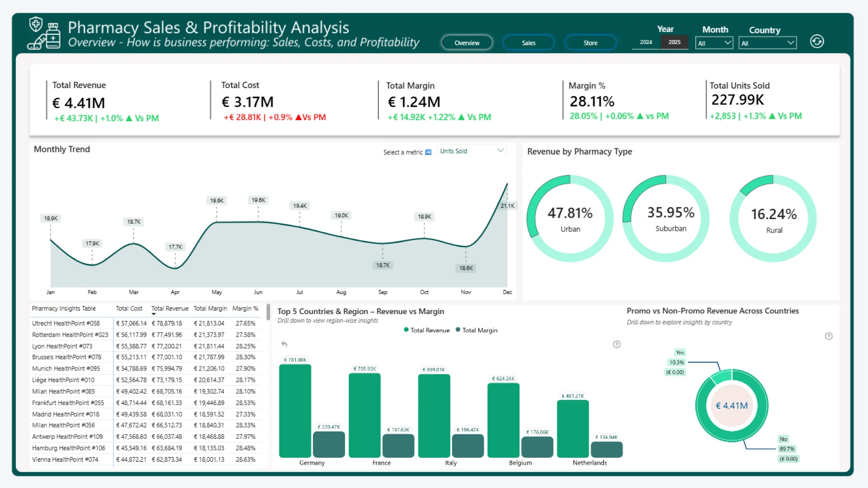Click the reset filters refresh icon
This screenshot has height=488, width=868.
pyautogui.click(x=816, y=42)
